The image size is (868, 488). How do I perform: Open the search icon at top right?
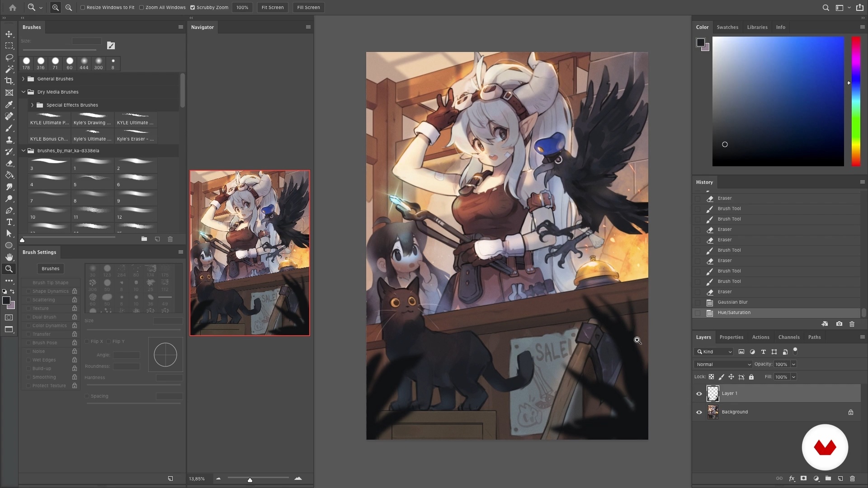(826, 7)
